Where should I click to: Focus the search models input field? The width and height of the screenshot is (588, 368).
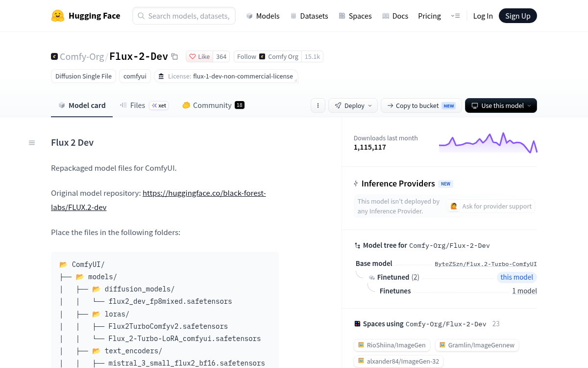(x=184, y=16)
